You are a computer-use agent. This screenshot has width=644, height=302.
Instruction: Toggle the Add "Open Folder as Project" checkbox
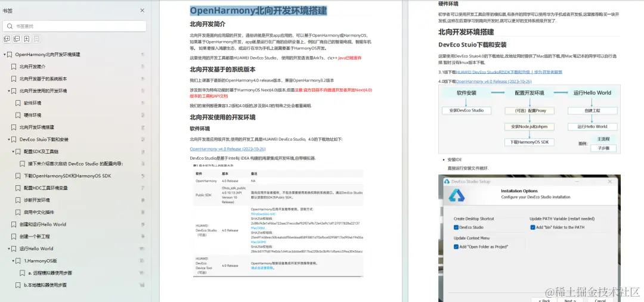pyautogui.click(x=456, y=247)
